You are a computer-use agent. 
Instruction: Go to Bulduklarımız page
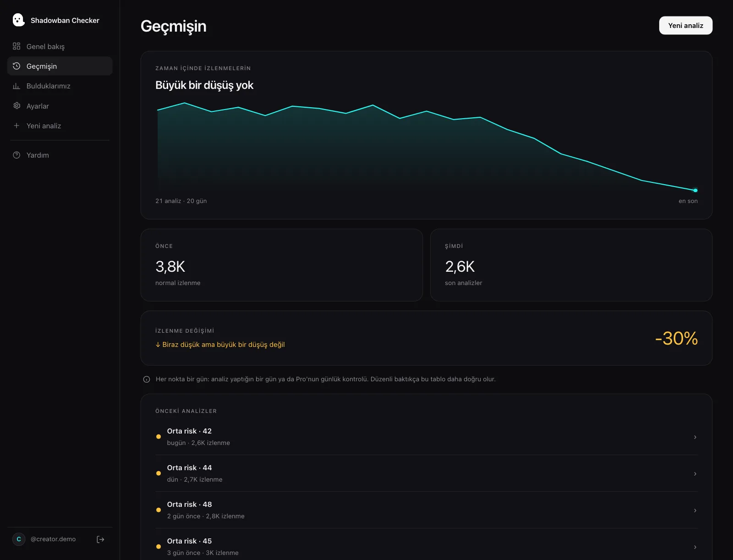pos(60,86)
